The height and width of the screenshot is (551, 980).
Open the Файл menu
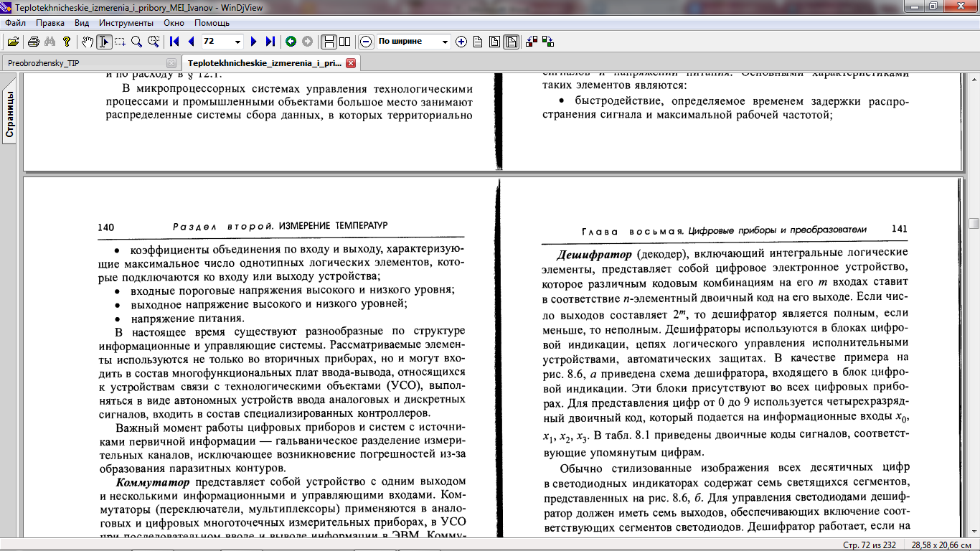click(x=15, y=23)
